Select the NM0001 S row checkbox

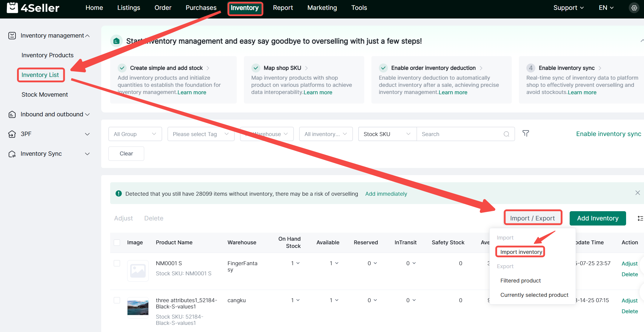coord(117,263)
